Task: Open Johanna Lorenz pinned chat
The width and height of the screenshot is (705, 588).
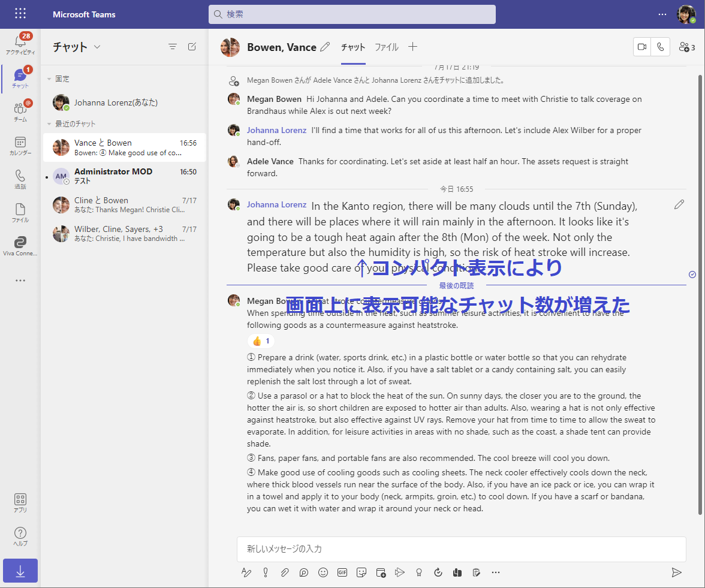Action: pos(125,102)
